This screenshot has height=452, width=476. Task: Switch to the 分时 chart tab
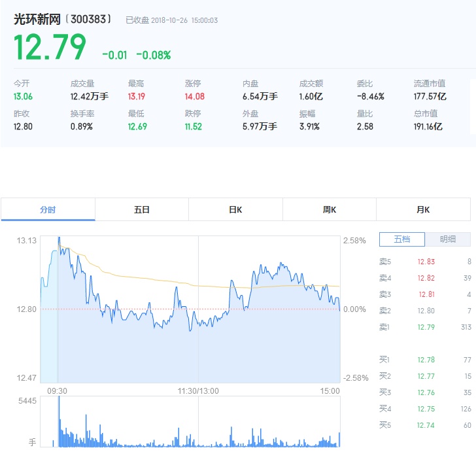48,209
